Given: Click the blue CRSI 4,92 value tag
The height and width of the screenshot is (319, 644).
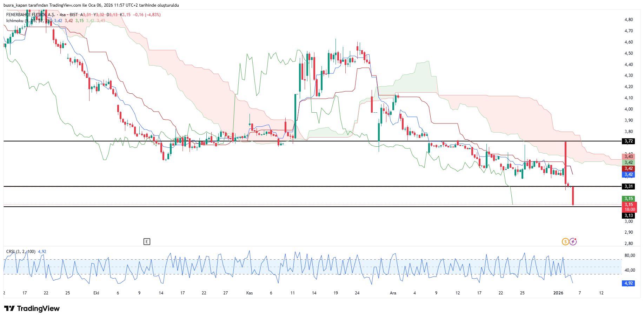Looking at the screenshot, I should pos(628,283).
